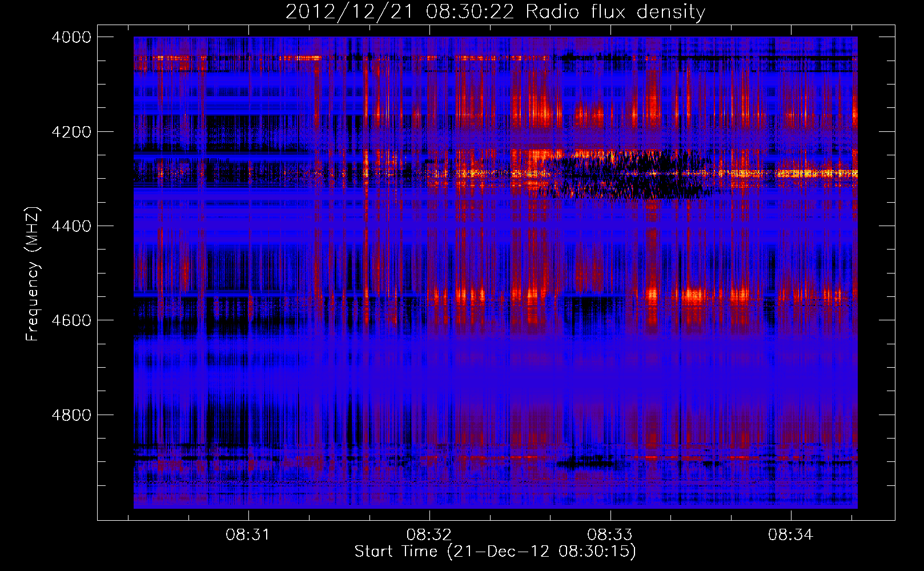924x571 pixels.
Task: Click the "08:32" time tick label
Action: pyautogui.click(x=429, y=535)
